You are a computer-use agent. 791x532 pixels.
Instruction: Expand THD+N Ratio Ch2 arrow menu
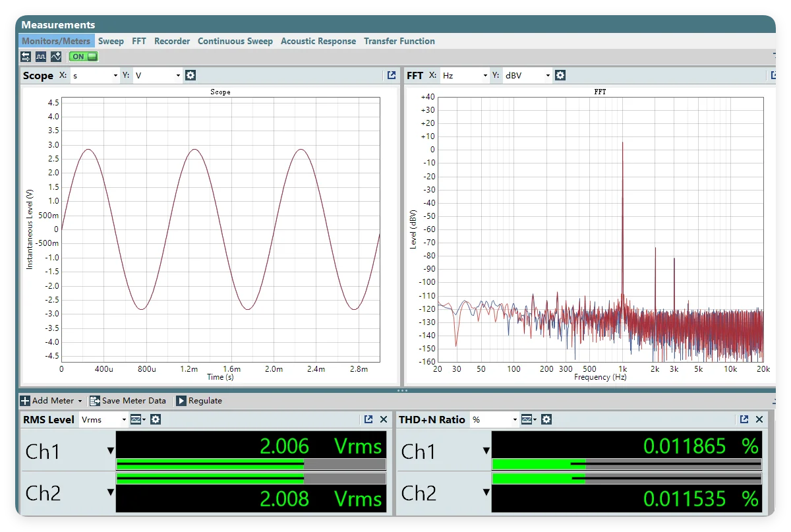point(486,492)
